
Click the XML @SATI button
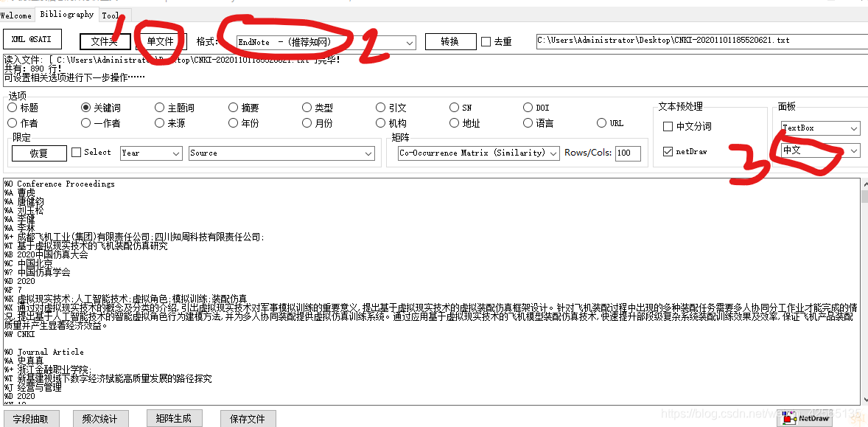click(x=32, y=40)
